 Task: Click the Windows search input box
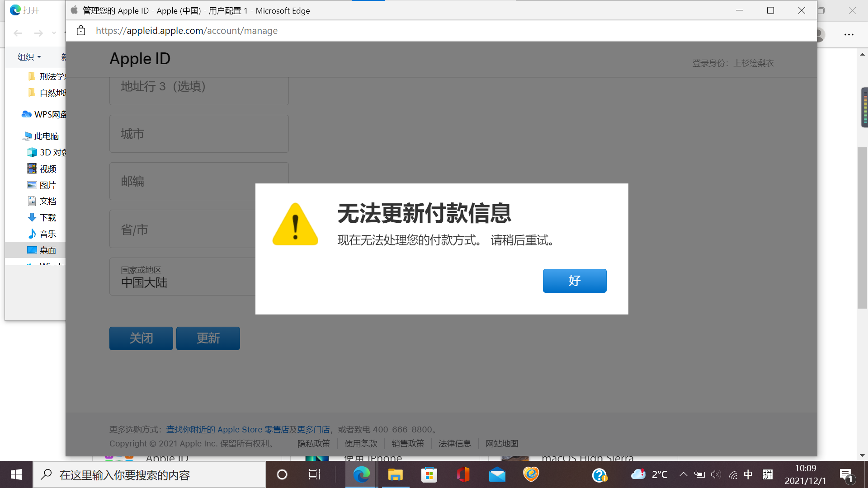click(x=149, y=474)
